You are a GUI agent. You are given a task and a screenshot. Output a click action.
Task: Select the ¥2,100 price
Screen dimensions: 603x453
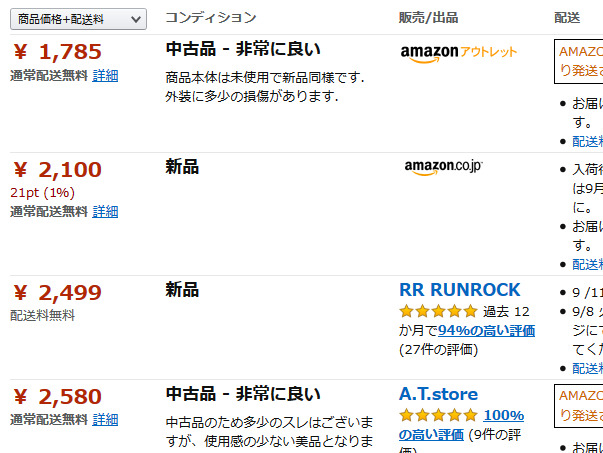(57, 170)
